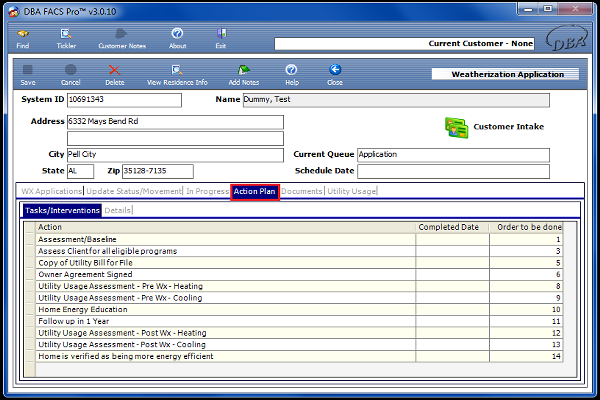Open Customer Intake via card icon
The image size is (600, 400).
[x=456, y=127]
